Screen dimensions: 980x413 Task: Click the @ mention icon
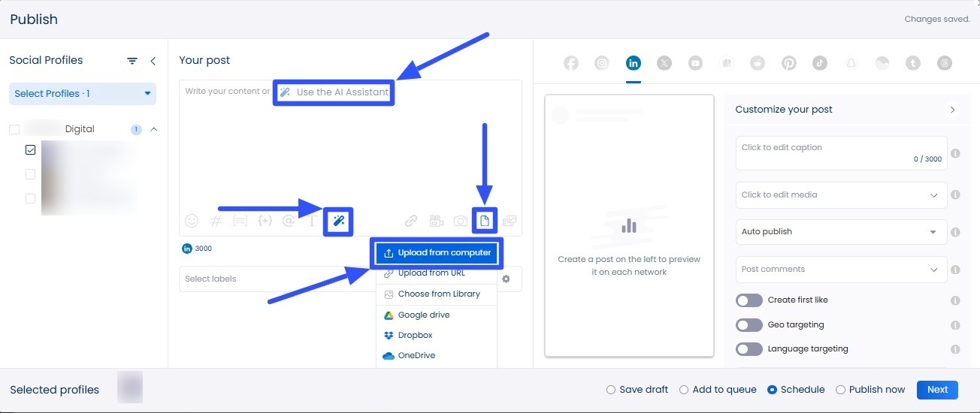tap(288, 221)
